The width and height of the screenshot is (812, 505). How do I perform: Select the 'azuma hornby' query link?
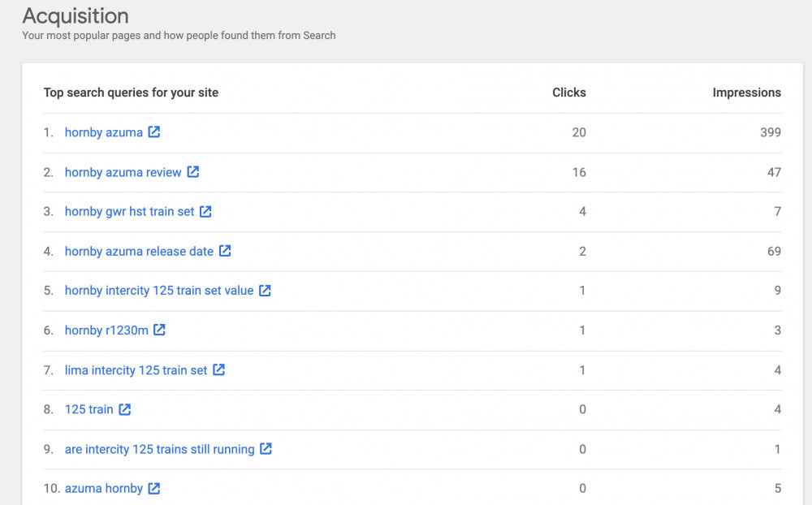103,489
